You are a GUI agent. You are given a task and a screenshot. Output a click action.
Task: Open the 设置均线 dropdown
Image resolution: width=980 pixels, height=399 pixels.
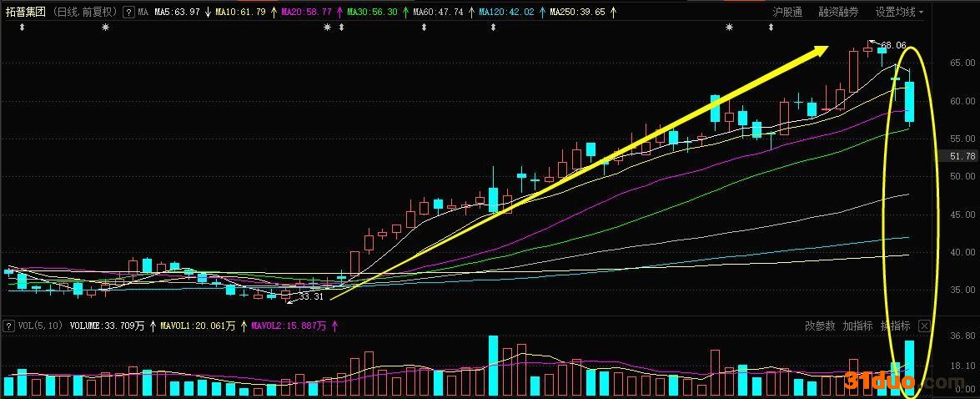coord(899,13)
